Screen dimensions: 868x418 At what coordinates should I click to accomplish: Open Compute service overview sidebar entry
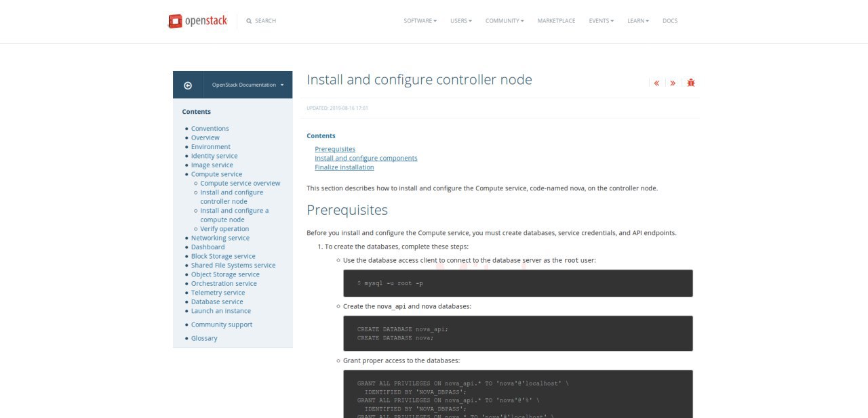point(240,184)
